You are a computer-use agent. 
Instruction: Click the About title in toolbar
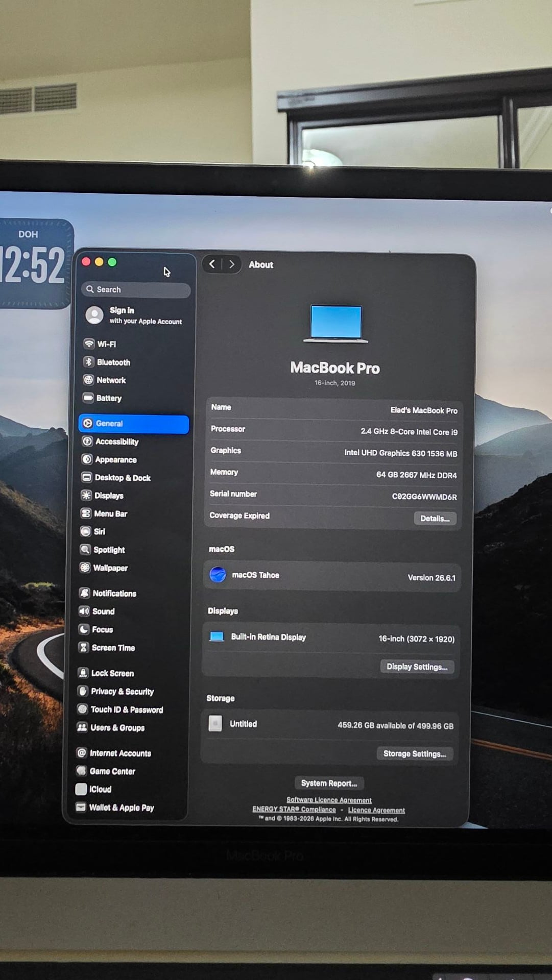[x=261, y=264]
